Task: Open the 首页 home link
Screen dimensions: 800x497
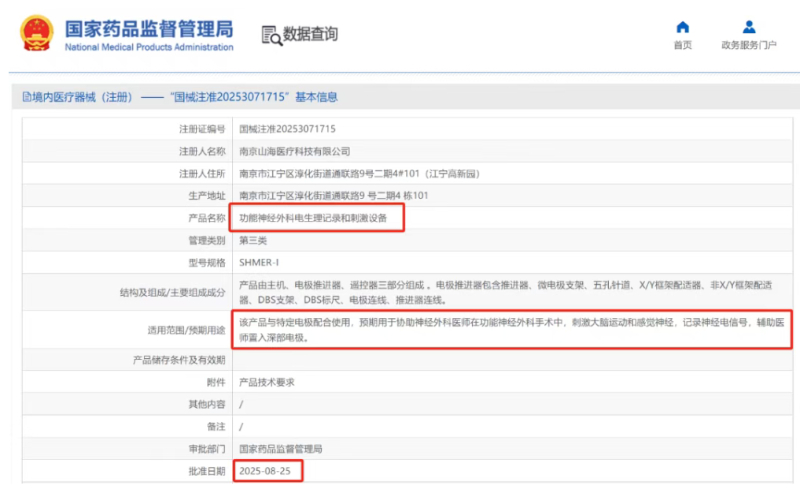Action: pos(682,45)
